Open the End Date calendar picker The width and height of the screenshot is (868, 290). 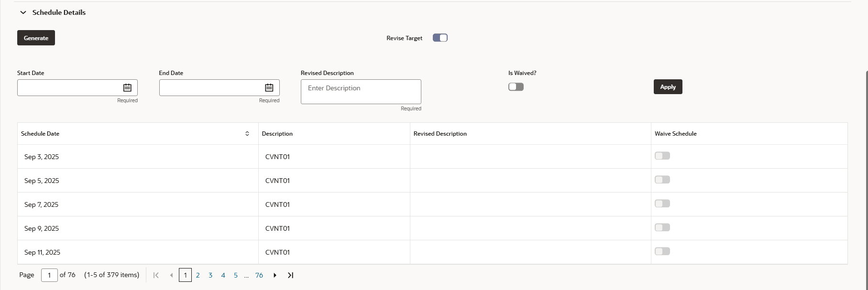click(269, 87)
